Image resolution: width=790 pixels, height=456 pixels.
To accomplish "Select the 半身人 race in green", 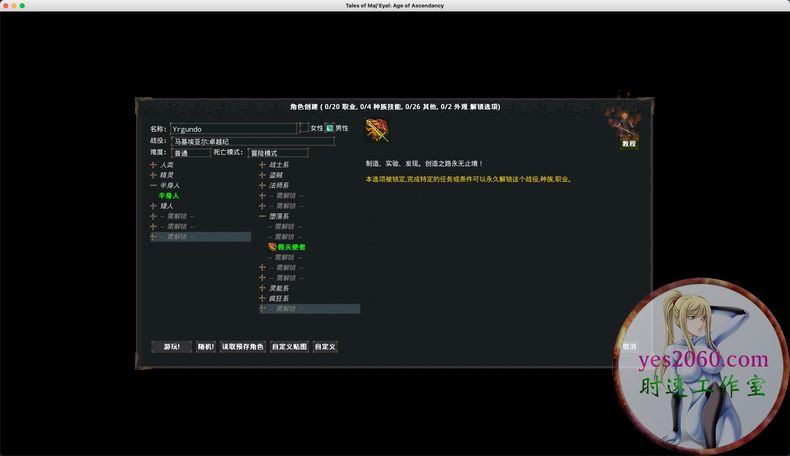I will [x=169, y=196].
